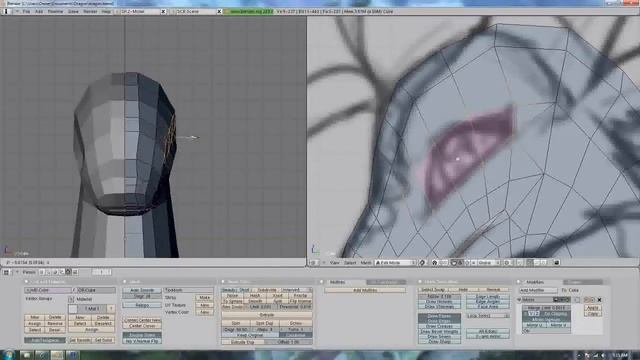Open the SCE:Scene selector dropdown
This screenshot has width=640, height=360.
point(196,11)
